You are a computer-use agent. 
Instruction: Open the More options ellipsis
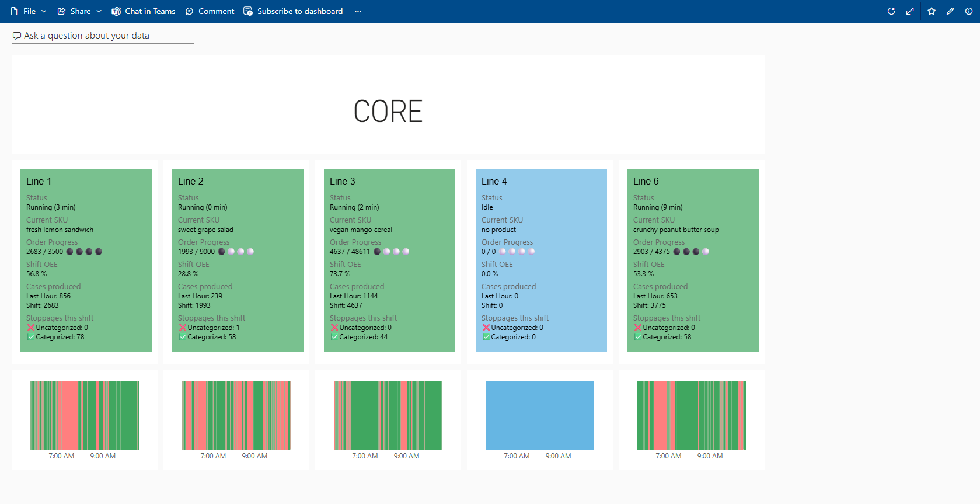[x=358, y=11]
